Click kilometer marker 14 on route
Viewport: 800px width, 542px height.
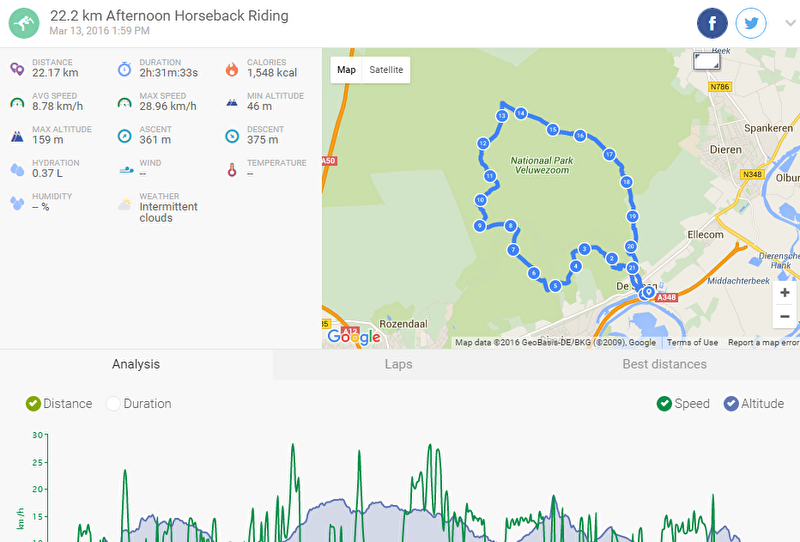[520, 113]
